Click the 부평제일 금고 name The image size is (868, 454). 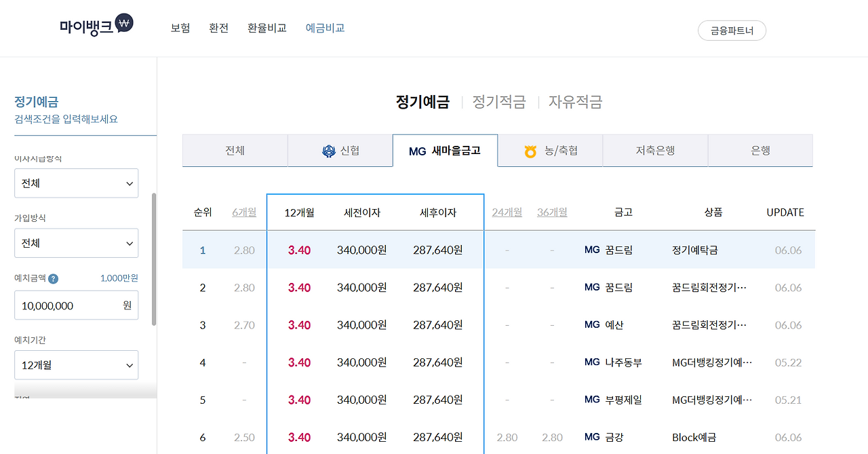point(623,400)
